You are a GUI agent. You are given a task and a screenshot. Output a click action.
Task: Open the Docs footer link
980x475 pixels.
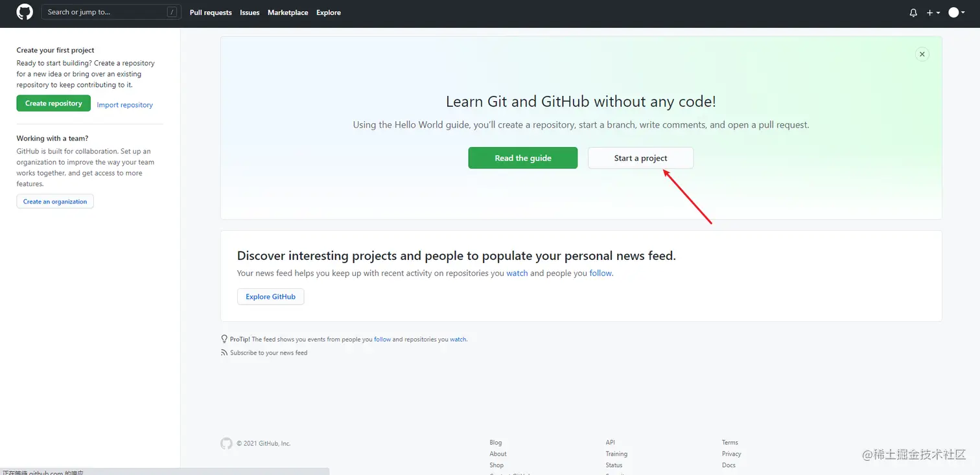tap(729, 465)
